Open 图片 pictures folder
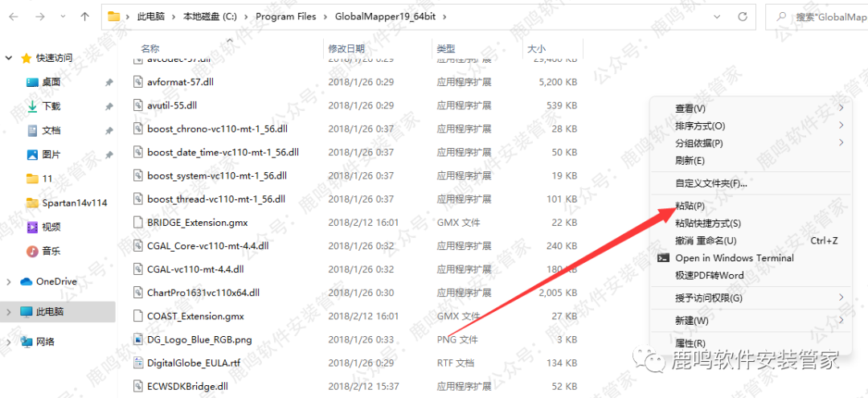868x398 pixels. click(x=51, y=154)
